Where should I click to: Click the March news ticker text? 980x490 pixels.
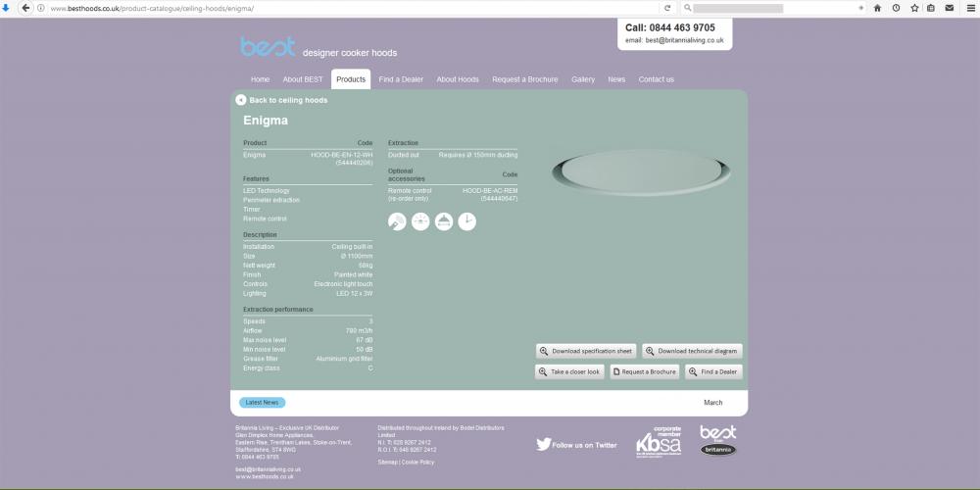(x=713, y=403)
